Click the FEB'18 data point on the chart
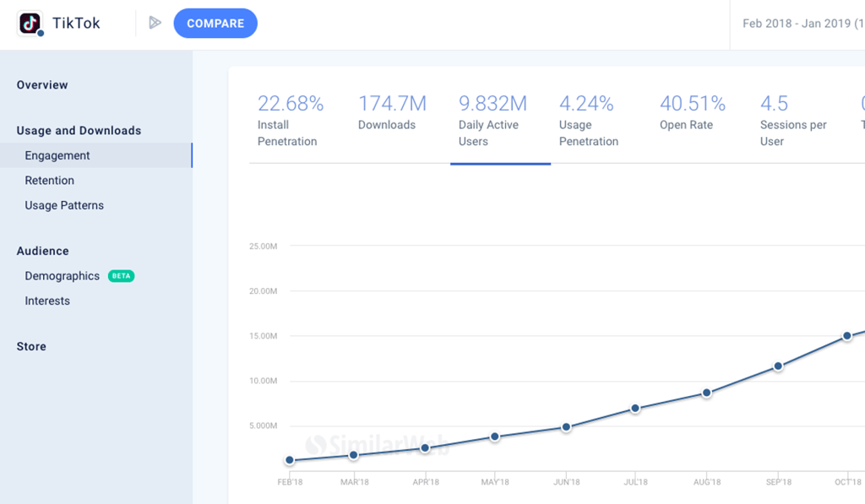This screenshot has width=865, height=504. (x=290, y=460)
